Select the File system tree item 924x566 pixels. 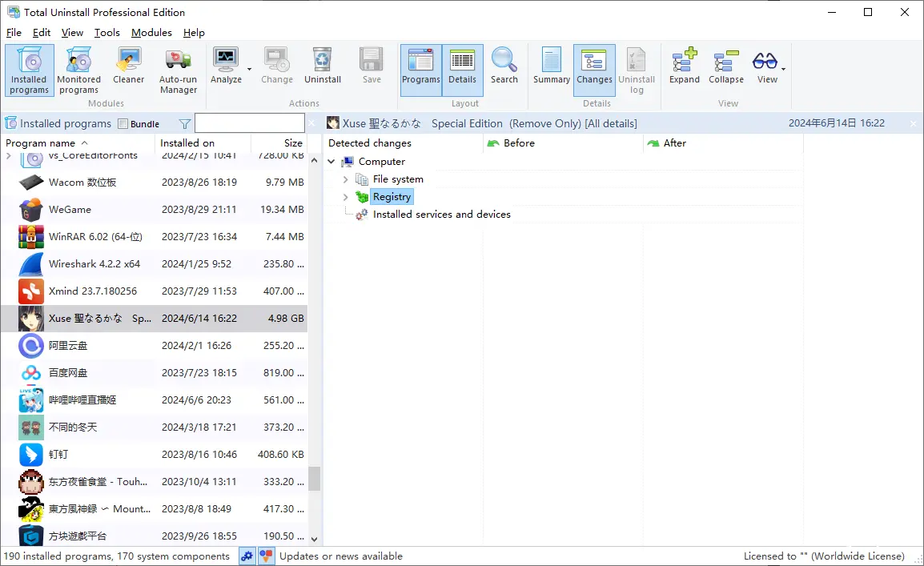tap(398, 179)
